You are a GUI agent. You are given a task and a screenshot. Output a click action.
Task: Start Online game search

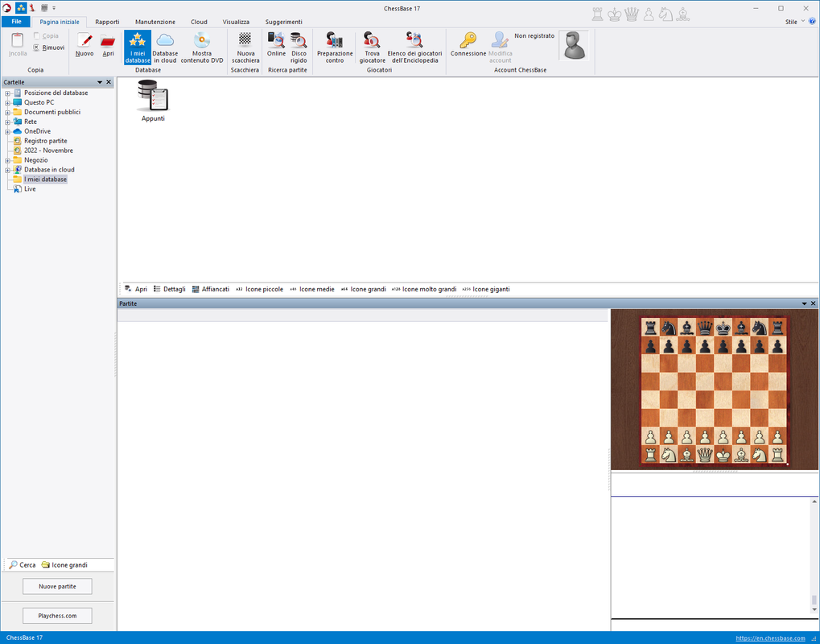pyautogui.click(x=276, y=44)
